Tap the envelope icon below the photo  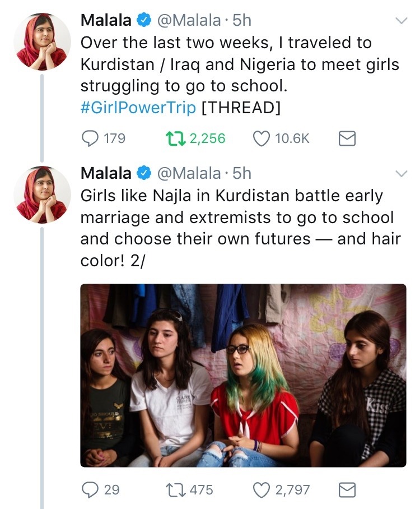click(x=348, y=490)
